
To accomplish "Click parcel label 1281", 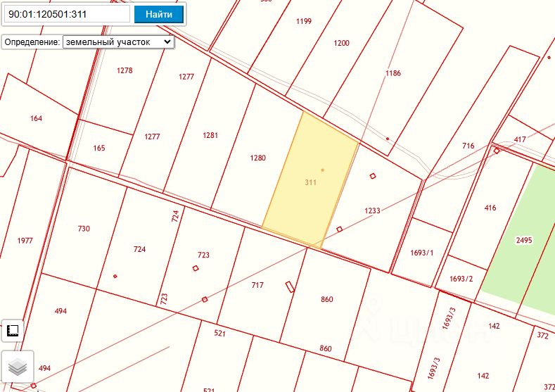I will (210, 135).
